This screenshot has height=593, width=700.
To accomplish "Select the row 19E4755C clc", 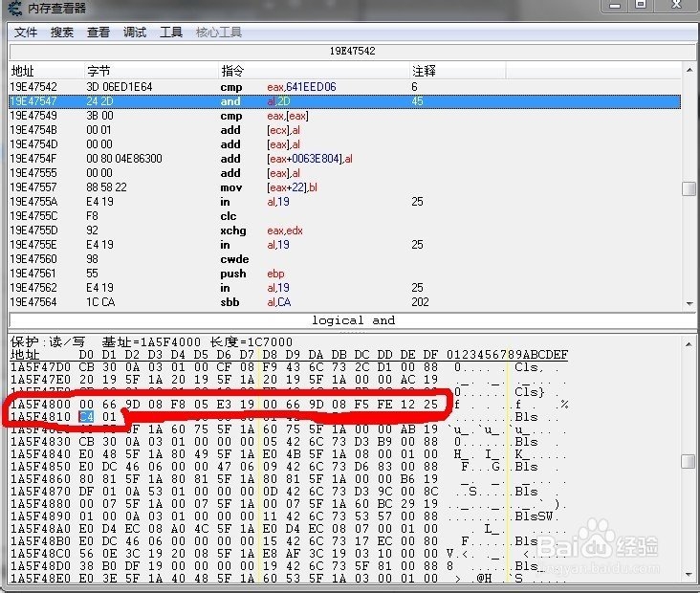I will click(x=344, y=215).
